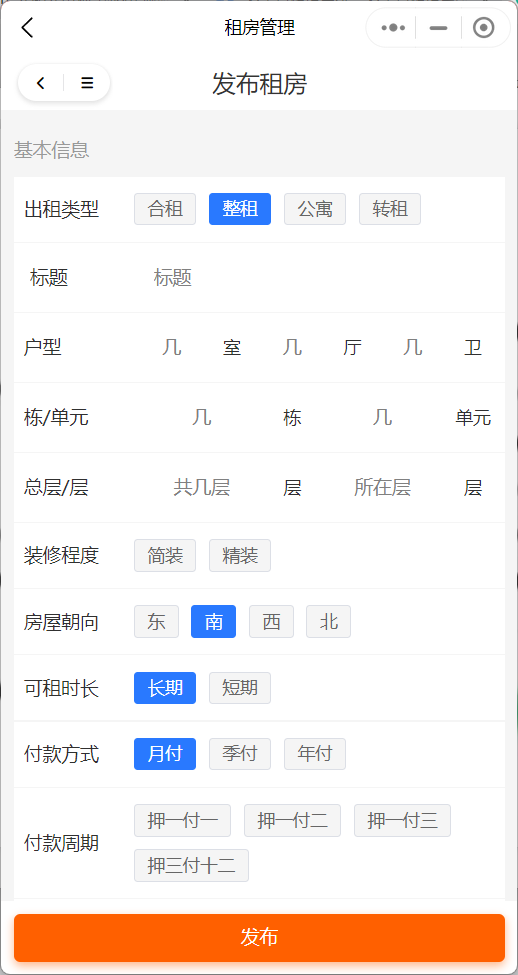Minimize the mini program with dash icon

[438, 28]
